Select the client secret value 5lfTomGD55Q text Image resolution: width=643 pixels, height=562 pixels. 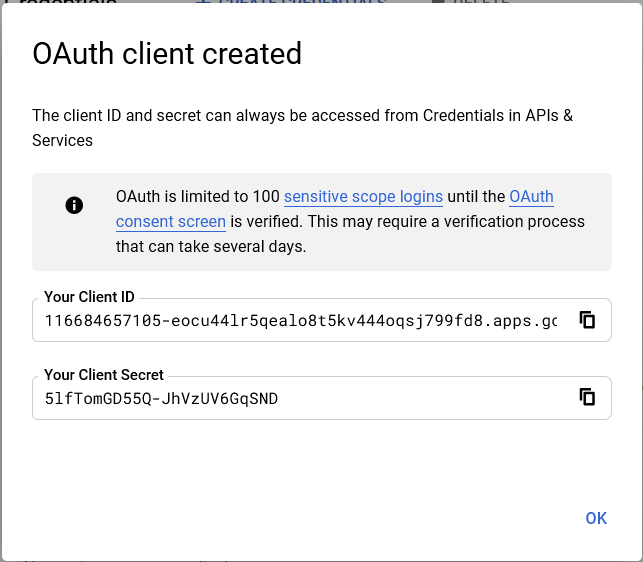(x=161, y=399)
